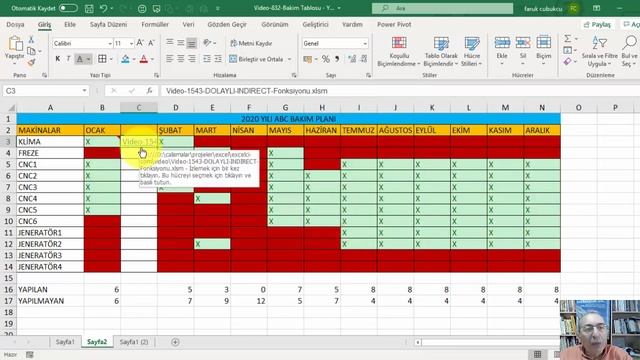The height and width of the screenshot is (360, 640).
Task: Select column header G
Action: (x=285, y=108)
